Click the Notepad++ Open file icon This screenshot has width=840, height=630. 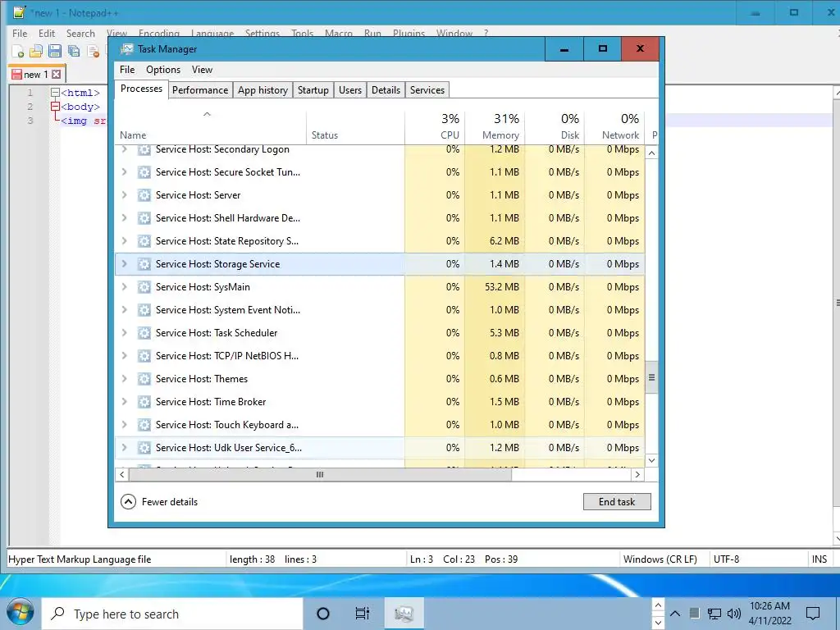36,52
